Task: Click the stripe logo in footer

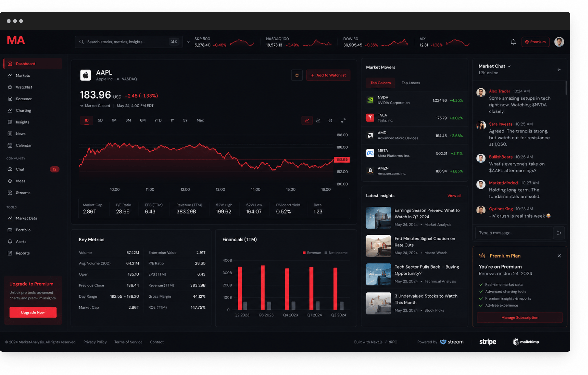Action: click(487, 342)
